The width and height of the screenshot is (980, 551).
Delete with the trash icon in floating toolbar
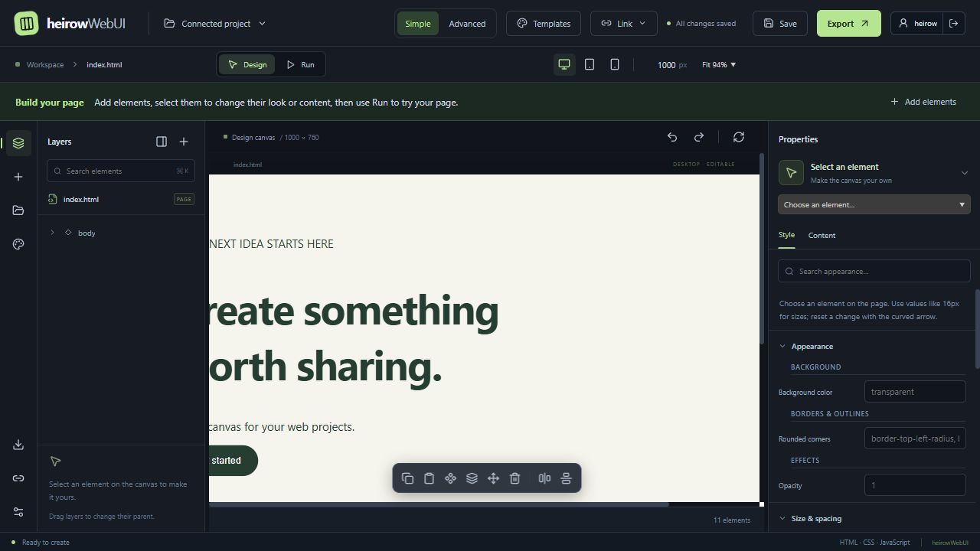tap(514, 478)
